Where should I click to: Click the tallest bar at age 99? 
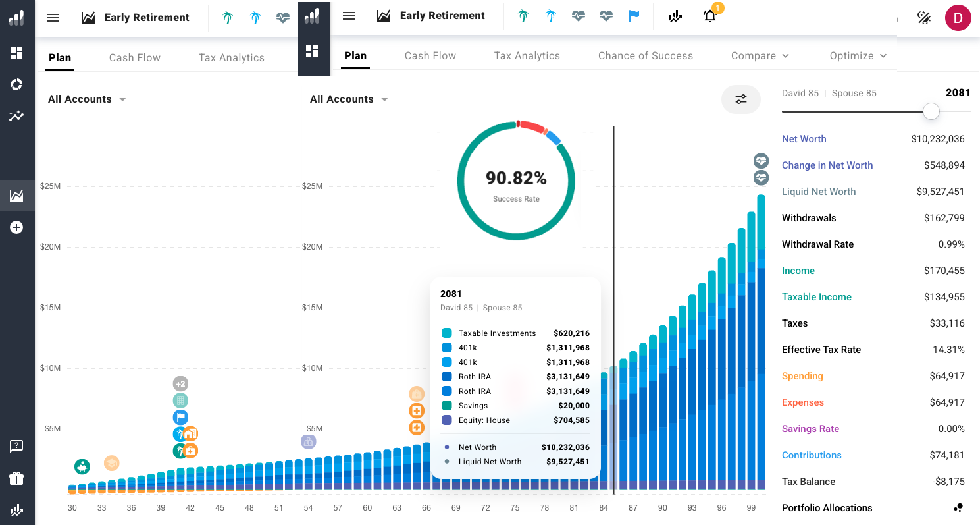click(761, 343)
